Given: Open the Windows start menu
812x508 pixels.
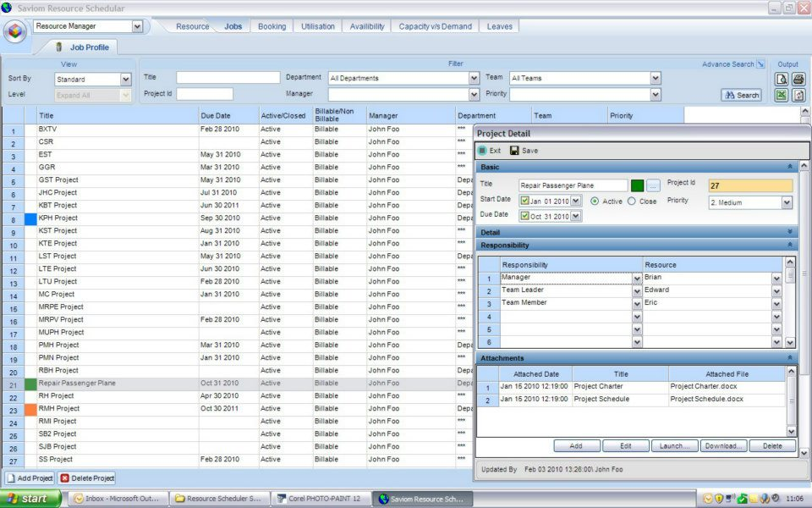Looking at the screenshot, I should [30, 498].
